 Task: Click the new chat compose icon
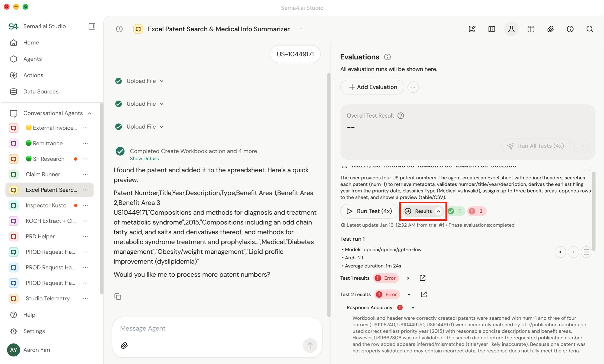[472, 29]
